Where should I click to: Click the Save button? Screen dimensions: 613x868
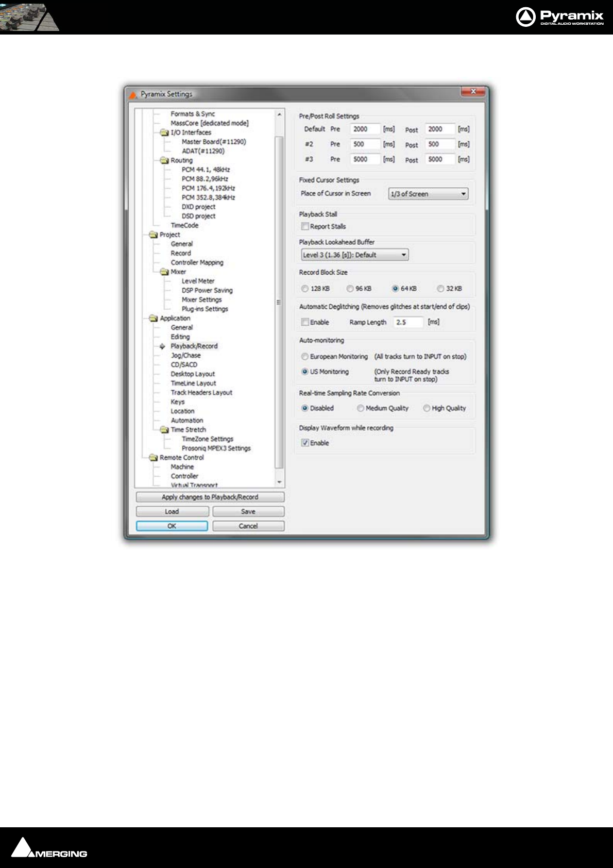coord(248,511)
